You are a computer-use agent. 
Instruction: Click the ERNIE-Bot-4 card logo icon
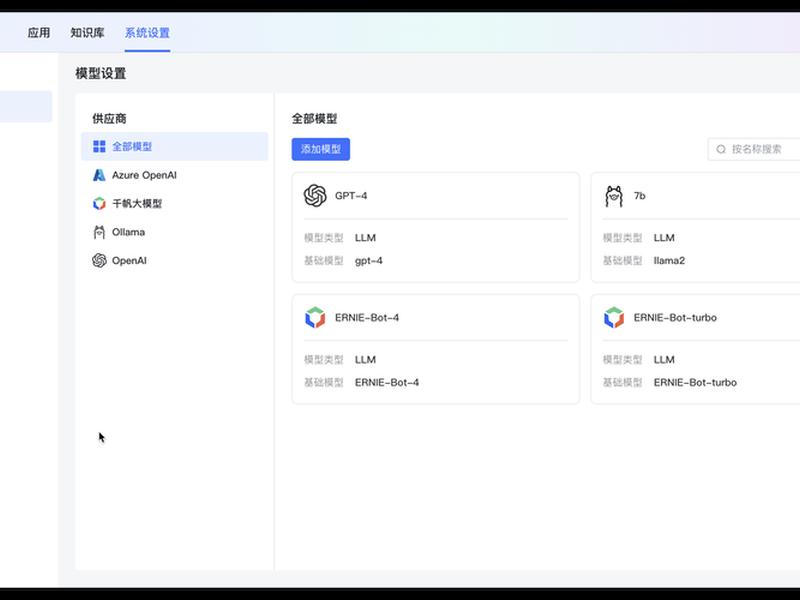tap(315, 317)
